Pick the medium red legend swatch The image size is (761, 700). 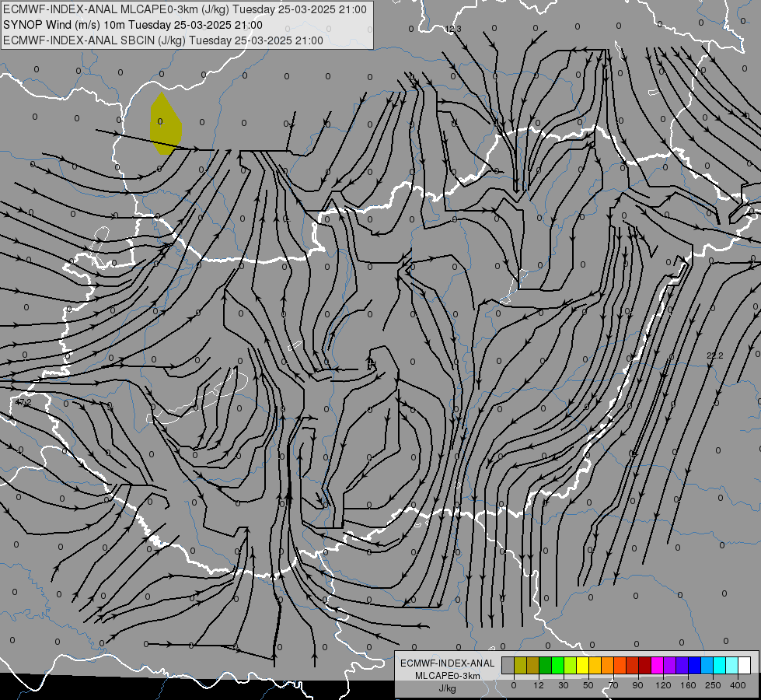point(633,665)
